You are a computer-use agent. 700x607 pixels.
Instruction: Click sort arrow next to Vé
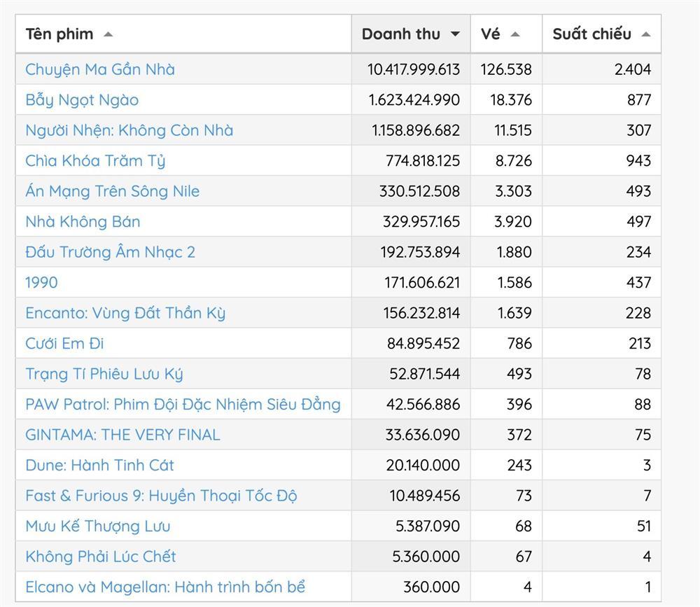tap(515, 34)
